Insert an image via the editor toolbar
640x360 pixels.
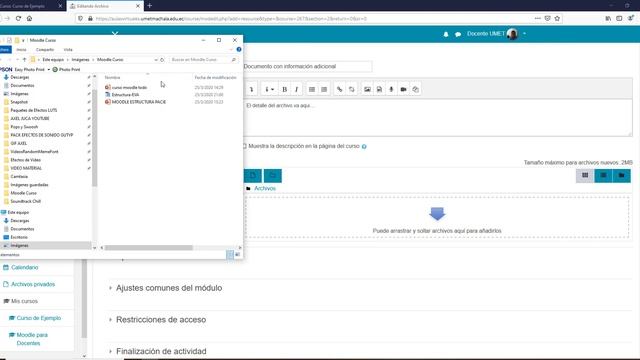point(367,89)
